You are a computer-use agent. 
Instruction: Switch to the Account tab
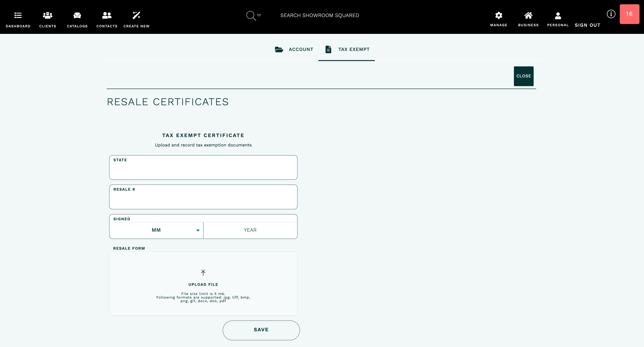294,50
